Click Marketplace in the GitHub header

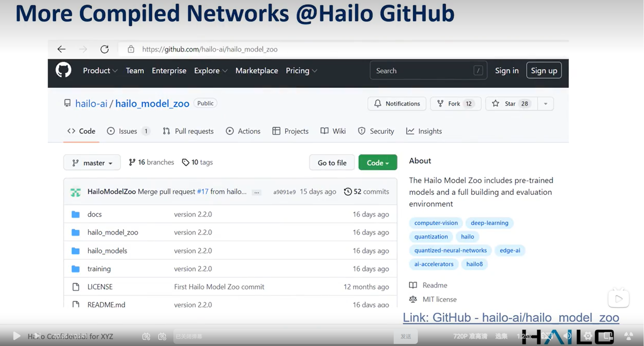click(x=256, y=71)
